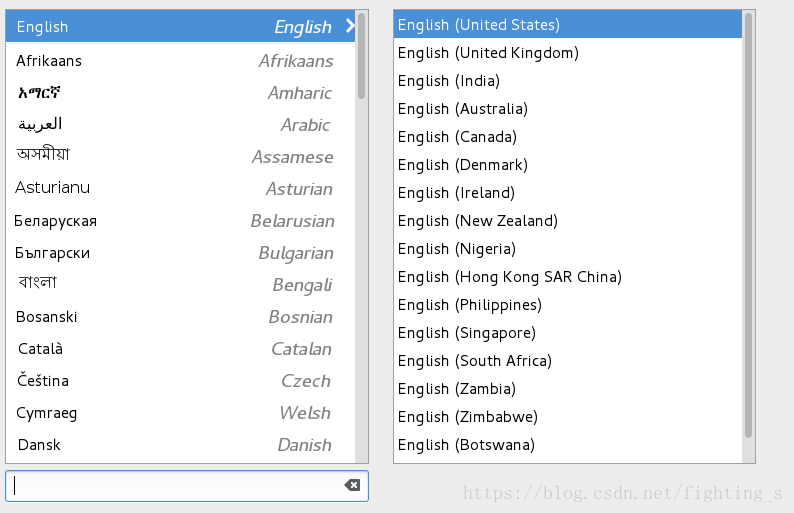Select Cymraeg (Welsh) language row
This screenshot has width=794, height=513.
tap(180, 413)
